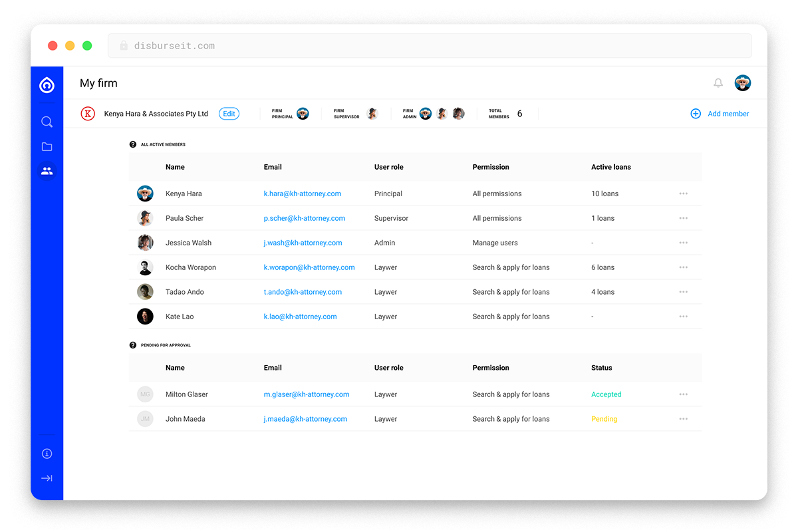The width and height of the screenshot is (798, 532).
Task: Select the members icon in sidebar
Action: tap(47, 171)
